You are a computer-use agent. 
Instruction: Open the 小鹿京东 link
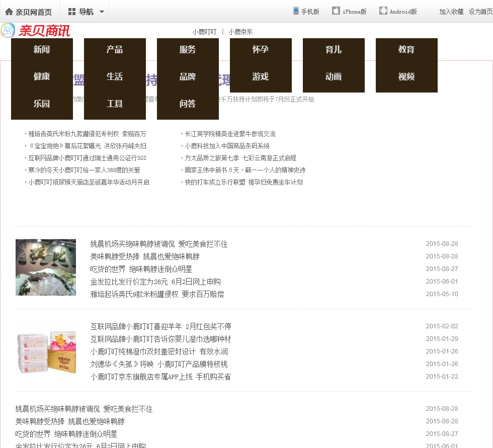(x=240, y=32)
